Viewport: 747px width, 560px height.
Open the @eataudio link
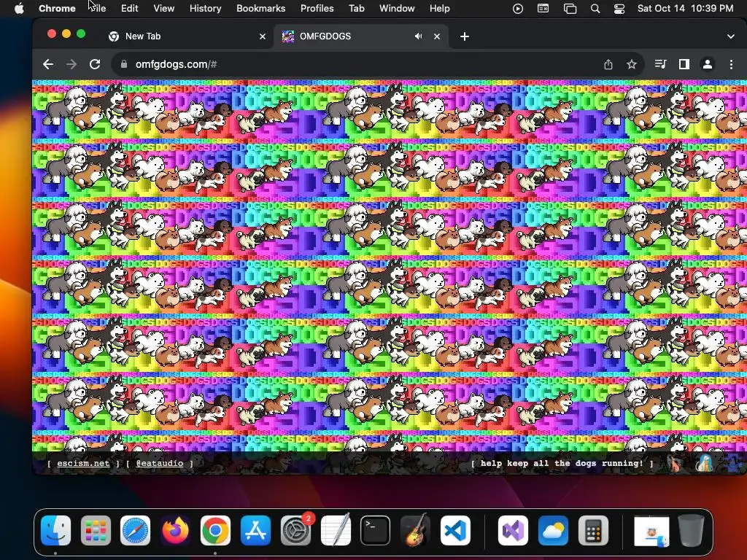[x=160, y=463]
